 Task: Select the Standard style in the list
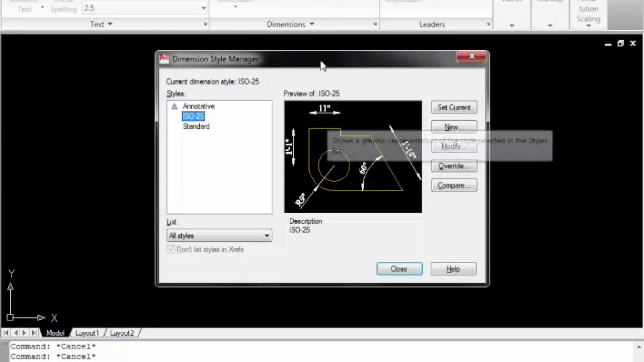196,126
